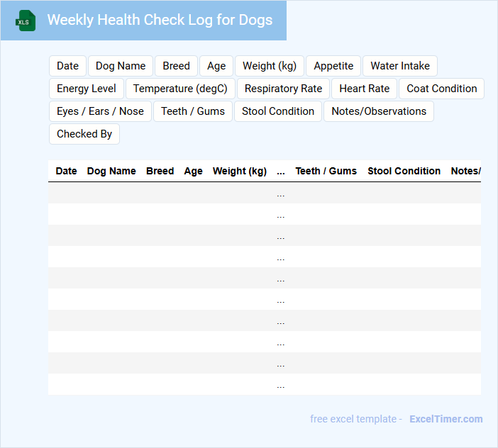Choose the Heart Rate tag
Screen dimensions: 498x448
[x=365, y=89]
